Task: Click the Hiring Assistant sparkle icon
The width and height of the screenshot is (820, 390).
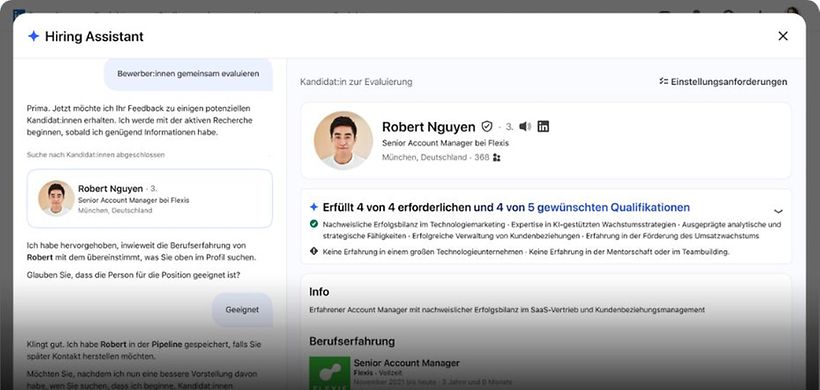Action: point(33,36)
